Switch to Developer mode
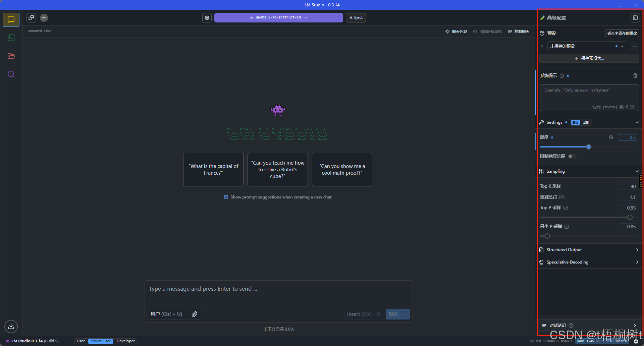This screenshot has height=346, width=644. point(126,341)
